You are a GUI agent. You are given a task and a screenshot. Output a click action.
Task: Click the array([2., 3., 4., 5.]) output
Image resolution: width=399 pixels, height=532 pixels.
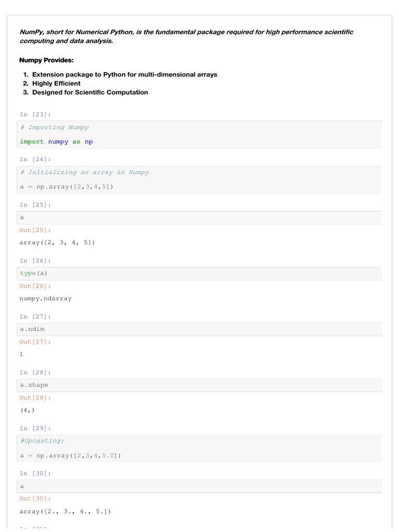click(65, 512)
